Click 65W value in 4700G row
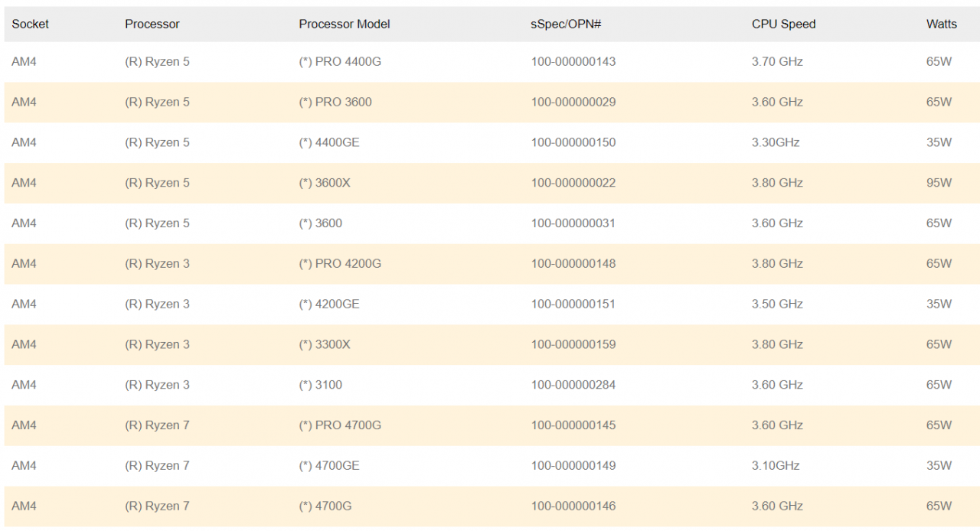 click(939, 507)
